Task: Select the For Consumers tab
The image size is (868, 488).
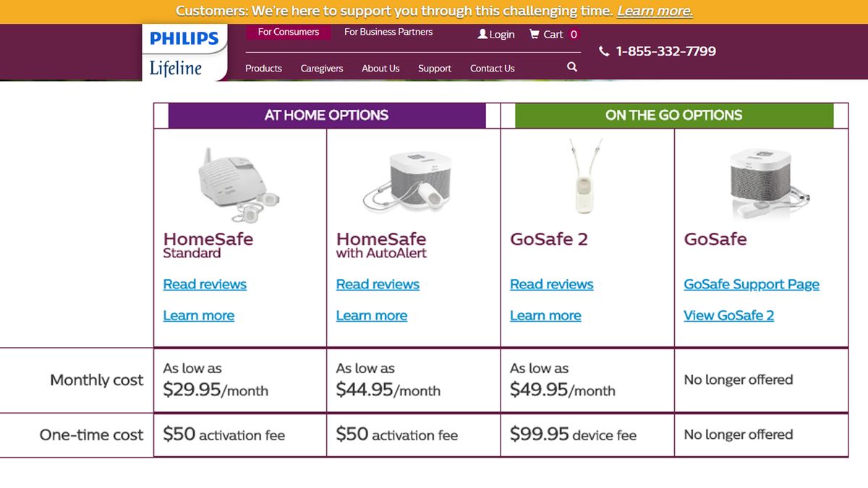Action: (289, 32)
